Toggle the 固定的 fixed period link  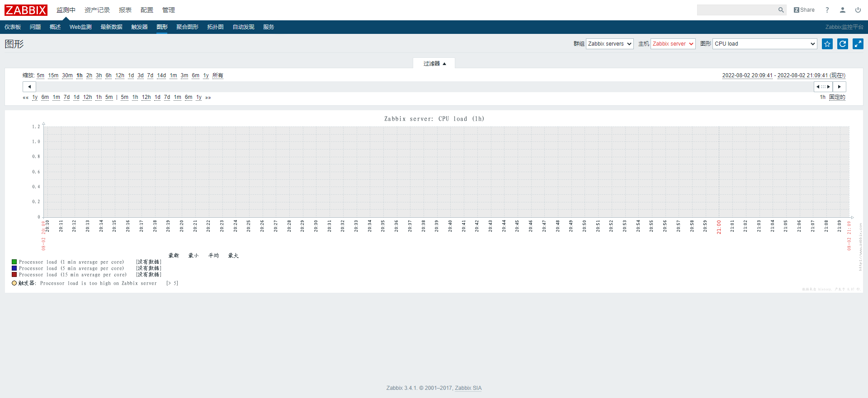pyautogui.click(x=837, y=97)
